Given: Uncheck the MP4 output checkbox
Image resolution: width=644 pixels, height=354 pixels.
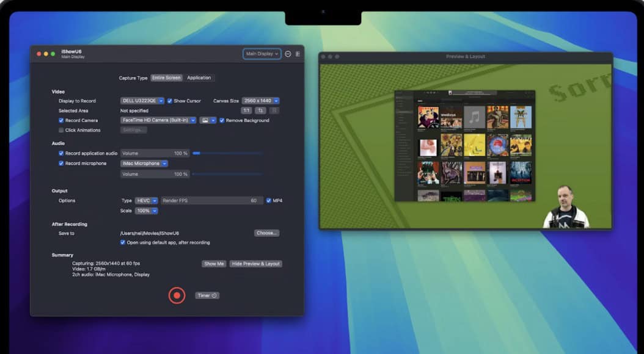Looking at the screenshot, I should coord(269,201).
